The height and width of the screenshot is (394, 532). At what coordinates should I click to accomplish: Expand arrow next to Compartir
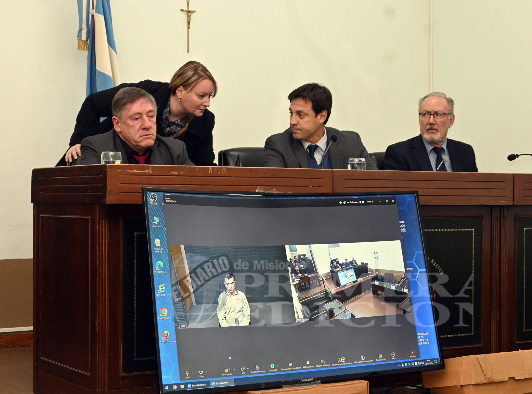(x=278, y=366)
